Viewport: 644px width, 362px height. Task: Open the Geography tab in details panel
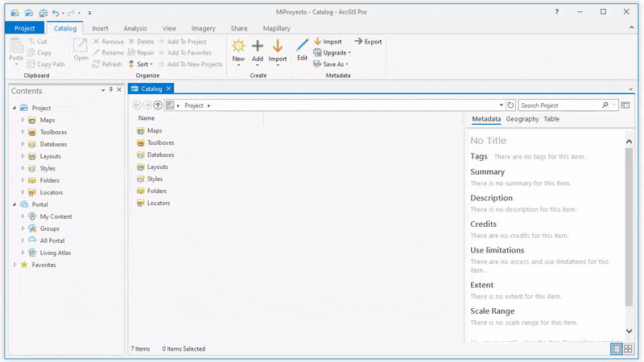coord(522,119)
